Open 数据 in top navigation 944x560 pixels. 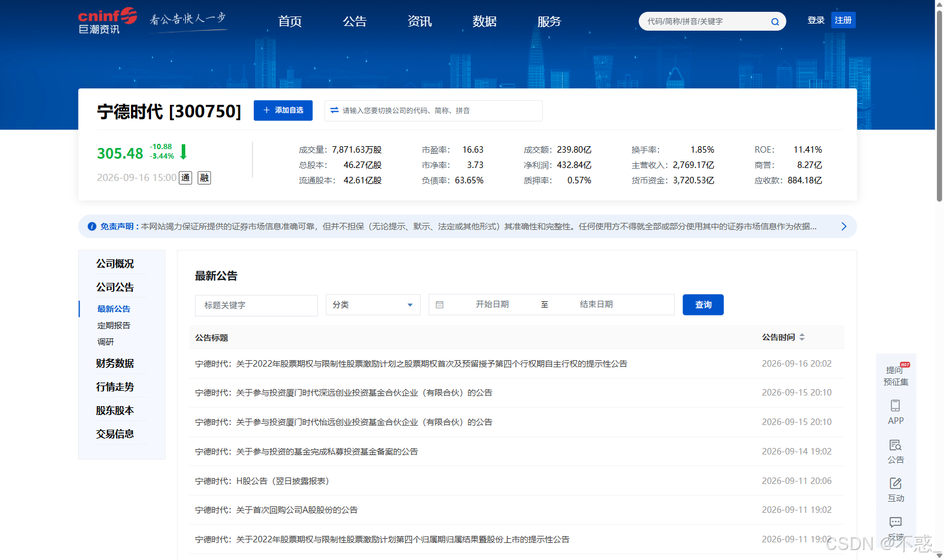484,21
